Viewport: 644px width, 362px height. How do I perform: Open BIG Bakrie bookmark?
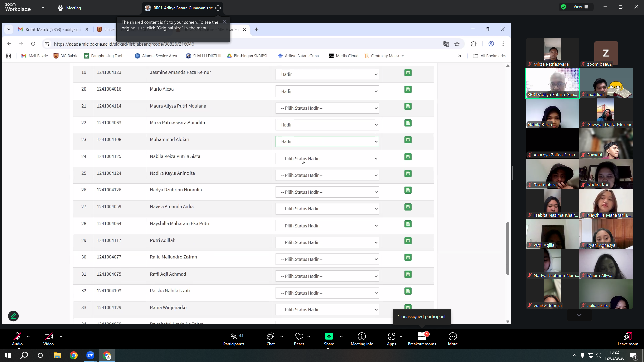[x=66, y=56]
